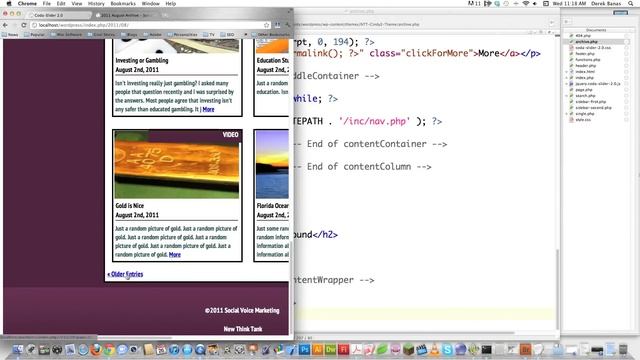Image resolution: width=640 pixels, height=360 pixels.
Task: Click the Florida Ocean sunset thumbnail
Action: [272, 164]
